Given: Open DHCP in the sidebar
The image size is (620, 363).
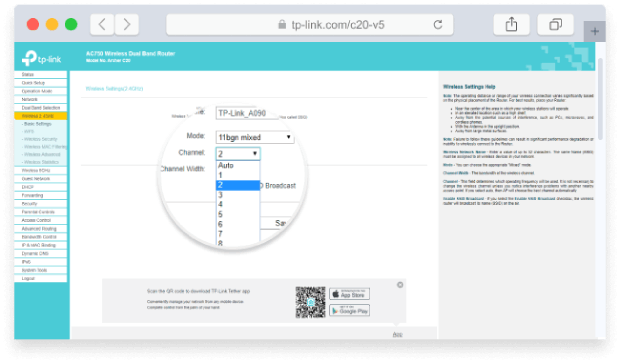Looking at the screenshot, I should (x=41, y=187).
